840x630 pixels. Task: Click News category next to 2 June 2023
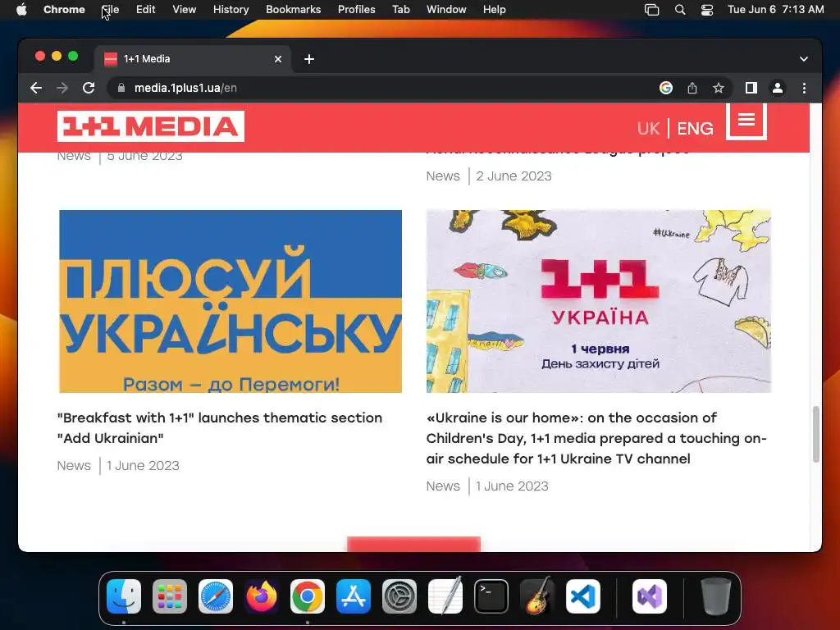[443, 176]
